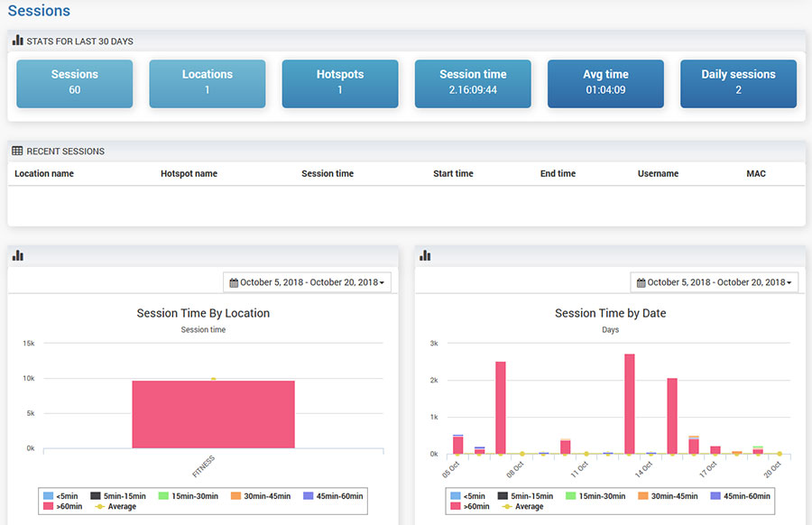Screen dimensions: 812x525
Task: Sort table by Session time column
Action: point(328,173)
